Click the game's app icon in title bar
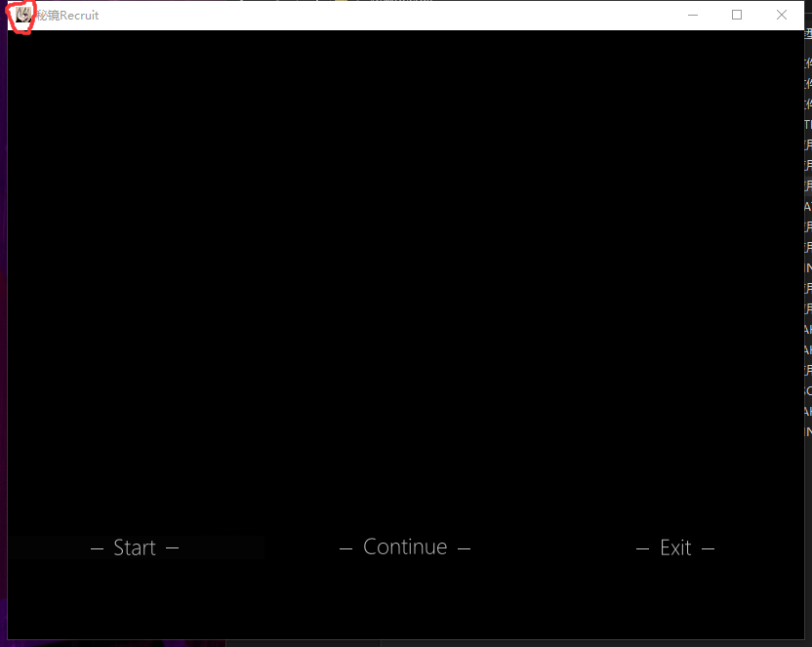 22,15
